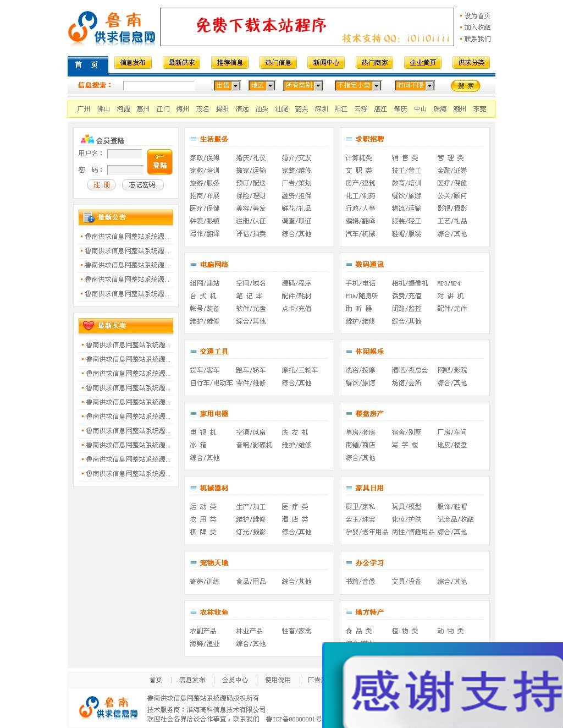Select the 最新供求 navigation item
Viewport: 563px width, 728px height.
click(181, 63)
